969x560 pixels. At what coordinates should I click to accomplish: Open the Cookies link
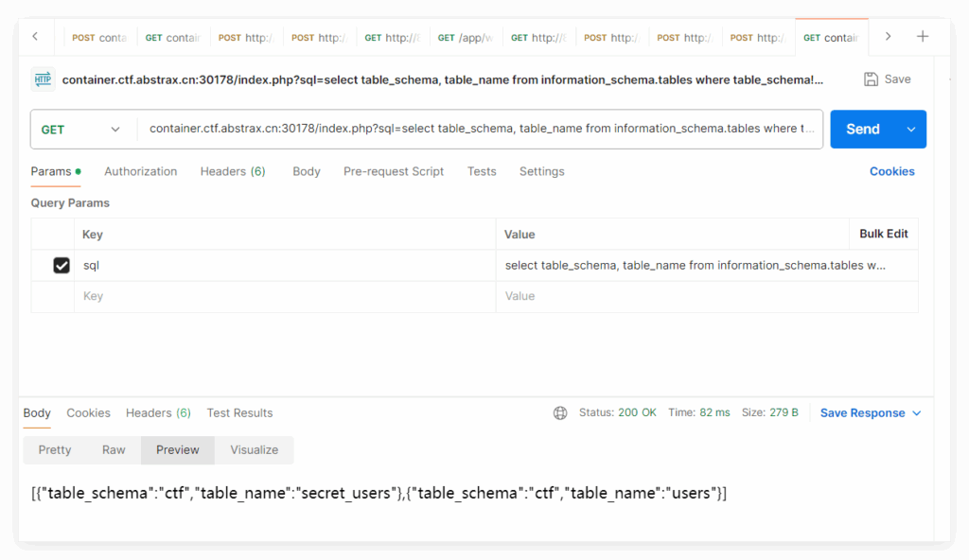(x=891, y=171)
